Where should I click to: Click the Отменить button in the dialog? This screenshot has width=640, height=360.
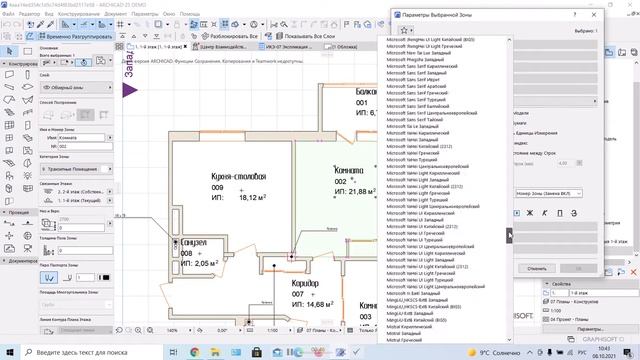(537, 269)
